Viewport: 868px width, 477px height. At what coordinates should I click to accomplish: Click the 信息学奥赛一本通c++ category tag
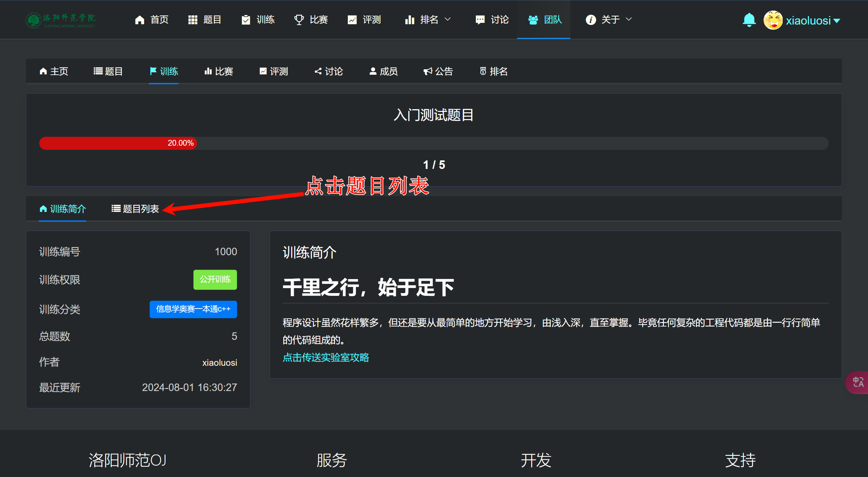pos(193,309)
